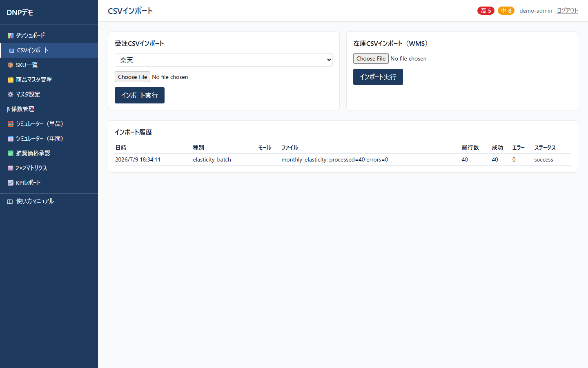Click the 2×2マトリクス square icon
588x368 pixels.
point(11,168)
